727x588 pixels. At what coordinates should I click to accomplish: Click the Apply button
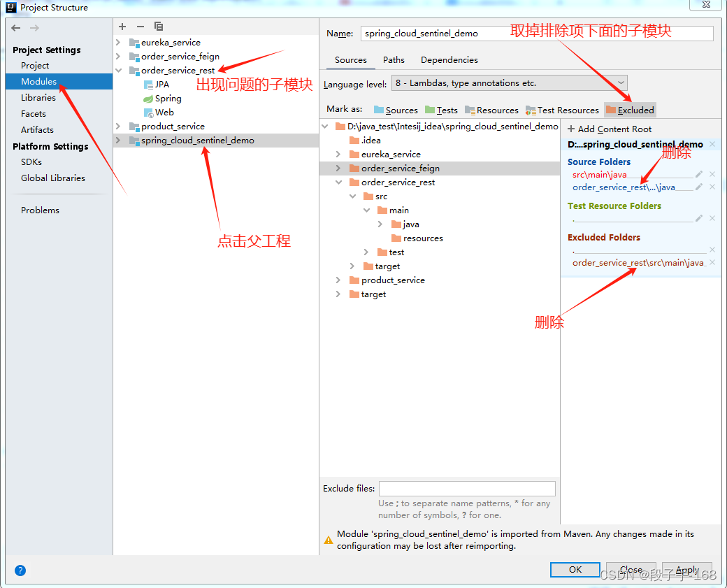[x=686, y=570]
